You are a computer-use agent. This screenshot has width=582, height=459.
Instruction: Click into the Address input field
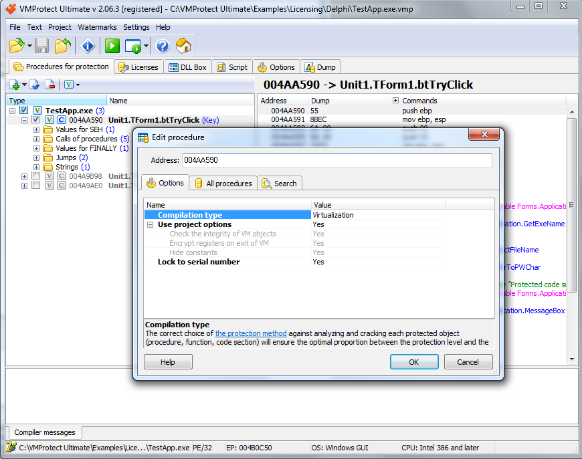point(337,160)
